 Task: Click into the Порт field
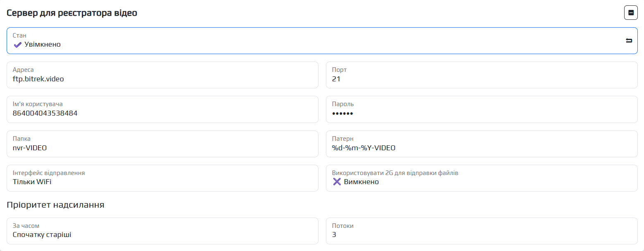point(481,78)
